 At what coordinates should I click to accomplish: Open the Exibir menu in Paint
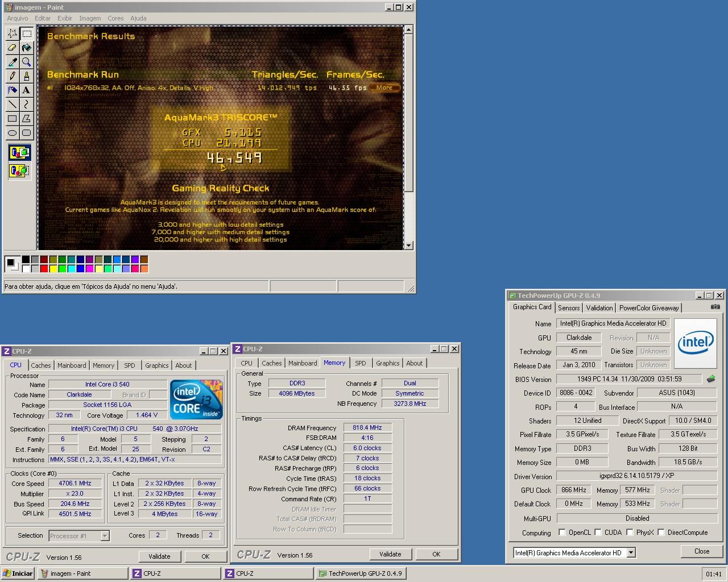tap(65, 18)
